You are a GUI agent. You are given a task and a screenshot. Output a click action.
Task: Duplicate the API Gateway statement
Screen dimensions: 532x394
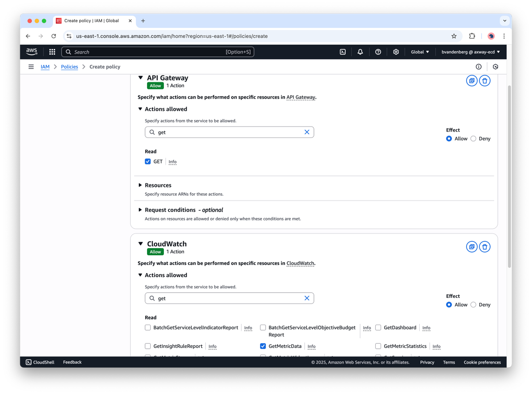pyautogui.click(x=472, y=81)
